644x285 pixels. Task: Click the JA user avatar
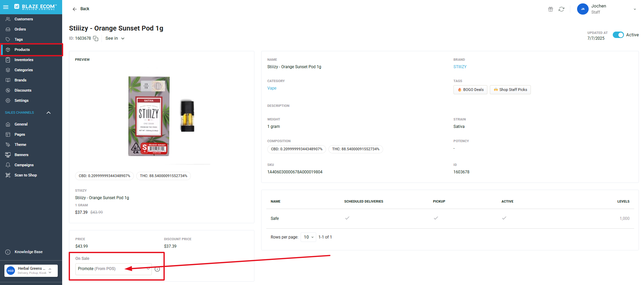point(583,9)
